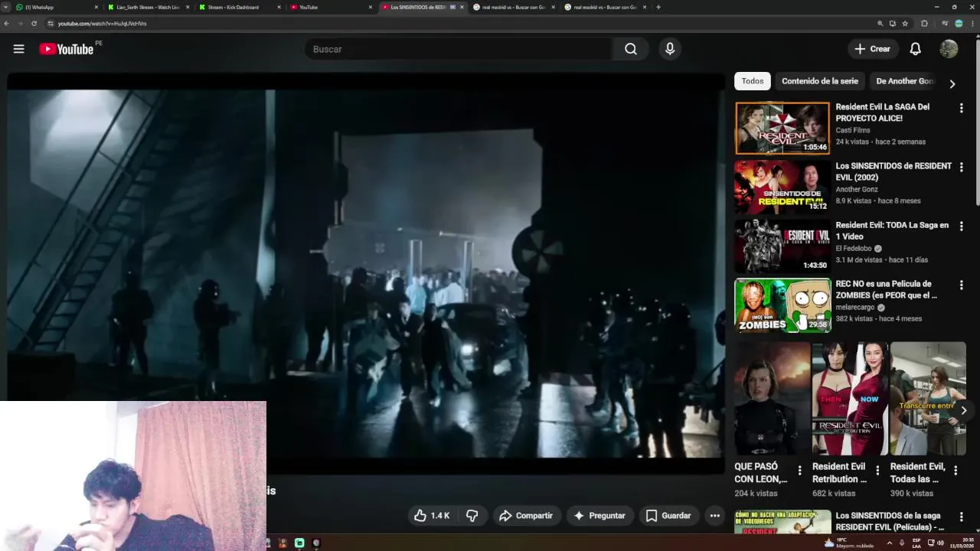Screen dimensions: 980x551
Task: Select the De Another Gonz chip
Action: tap(904, 81)
